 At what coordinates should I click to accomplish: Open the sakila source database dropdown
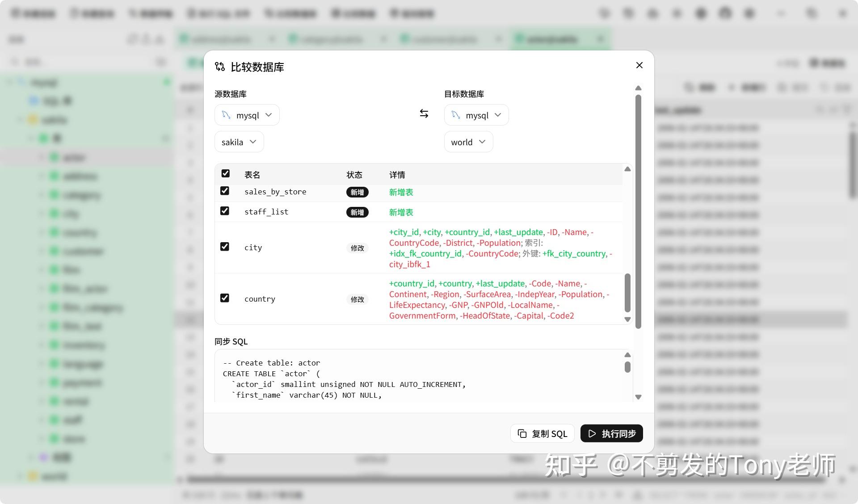(239, 142)
